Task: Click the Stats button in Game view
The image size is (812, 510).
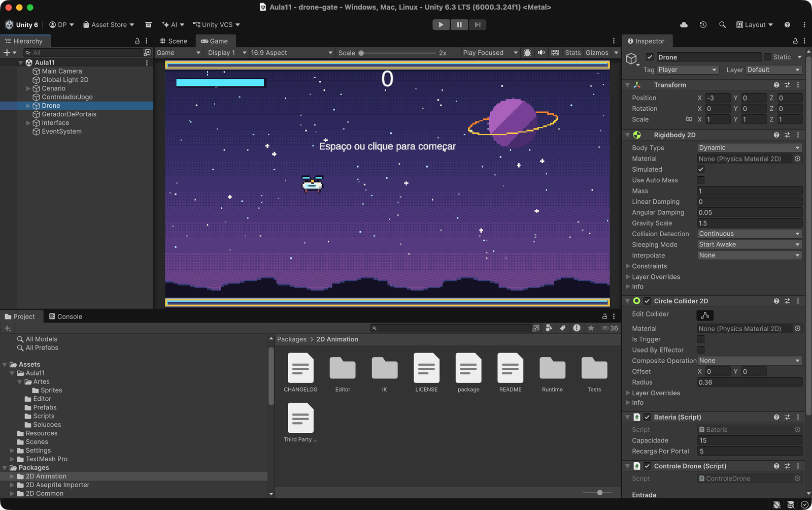Action: point(573,53)
